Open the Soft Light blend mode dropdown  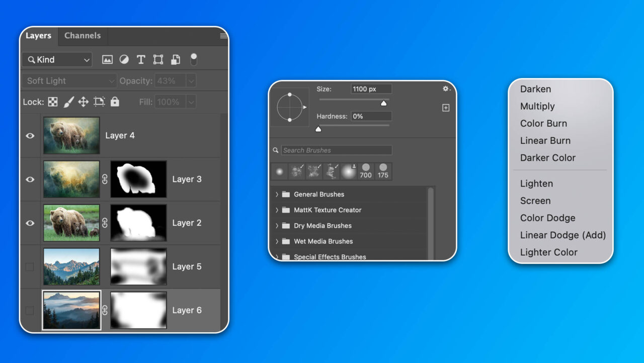click(x=69, y=81)
